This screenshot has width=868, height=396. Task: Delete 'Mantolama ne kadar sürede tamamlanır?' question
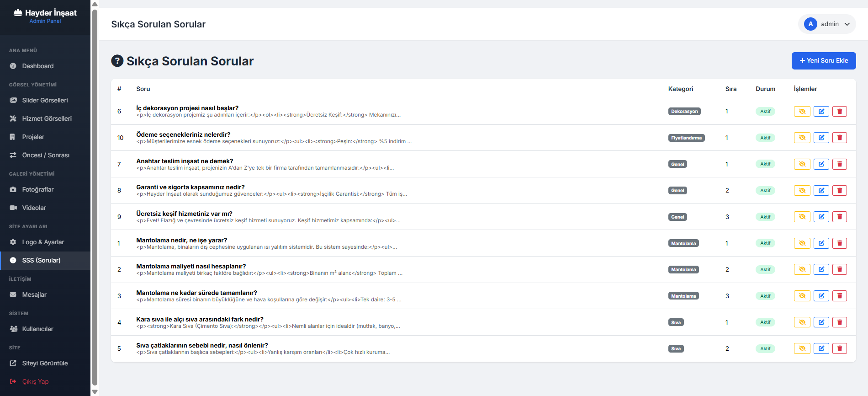[x=839, y=296]
